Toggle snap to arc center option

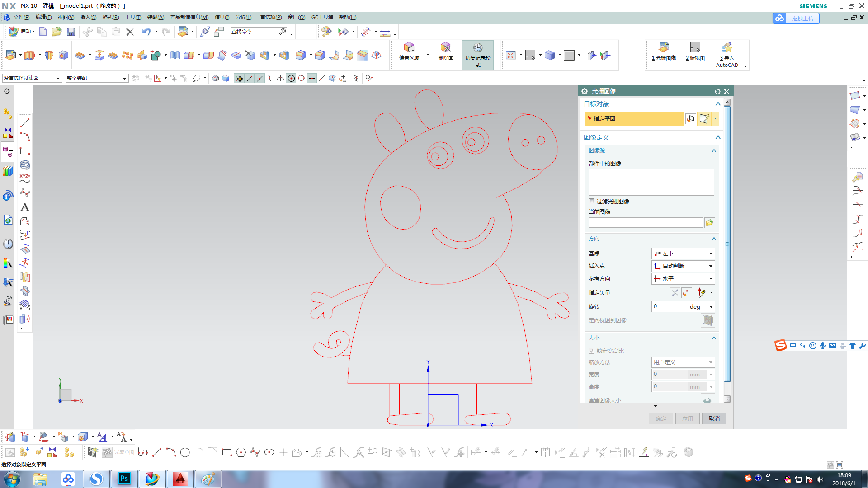point(291,78)
